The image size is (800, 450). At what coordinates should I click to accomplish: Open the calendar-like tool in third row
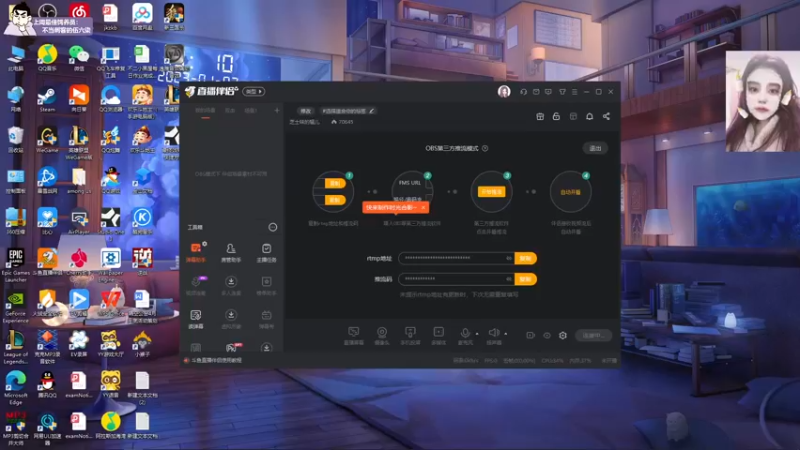click(x=266, y=319)
